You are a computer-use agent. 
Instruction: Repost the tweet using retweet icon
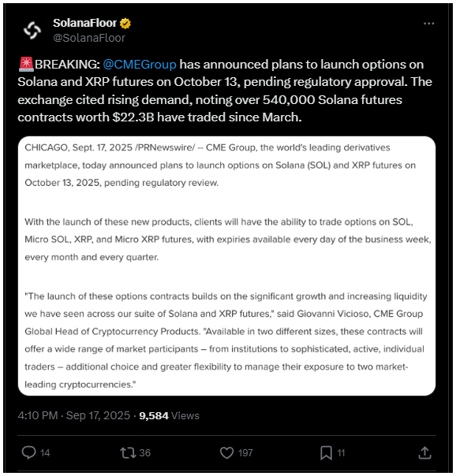tap(128, 452)
